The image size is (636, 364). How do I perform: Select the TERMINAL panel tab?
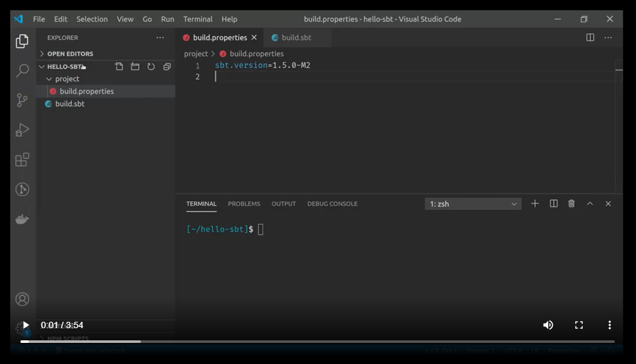pyautogui.click(x=201, y=204)
